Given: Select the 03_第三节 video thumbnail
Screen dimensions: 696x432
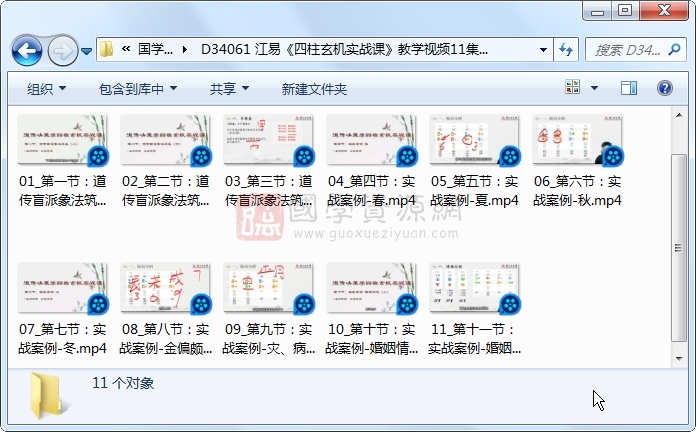Looking at the screenshot, I should [269, 140].
